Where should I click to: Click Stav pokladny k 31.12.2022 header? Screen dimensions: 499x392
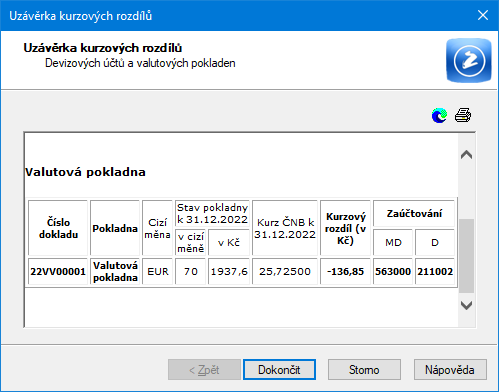tap(212, 213)
